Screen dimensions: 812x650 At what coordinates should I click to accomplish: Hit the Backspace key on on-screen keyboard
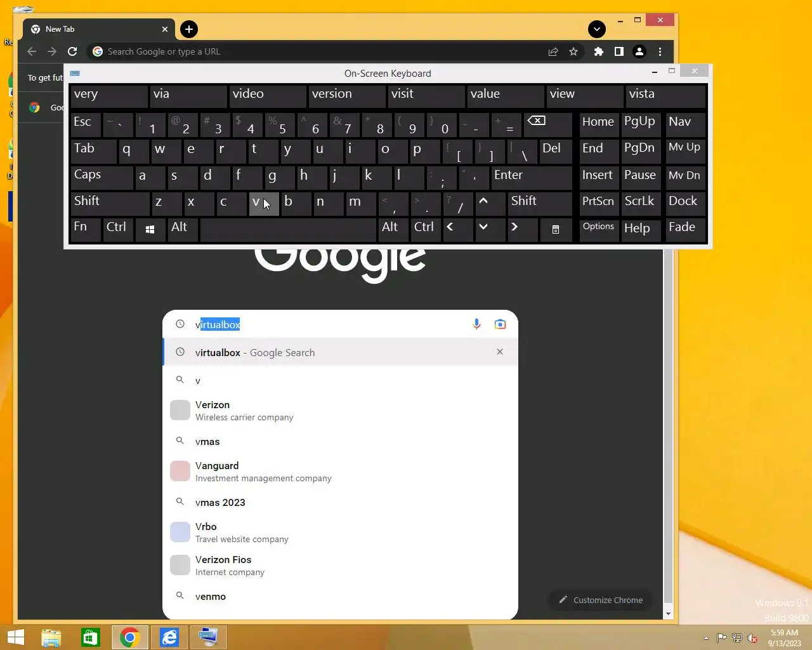coord(548,124)
